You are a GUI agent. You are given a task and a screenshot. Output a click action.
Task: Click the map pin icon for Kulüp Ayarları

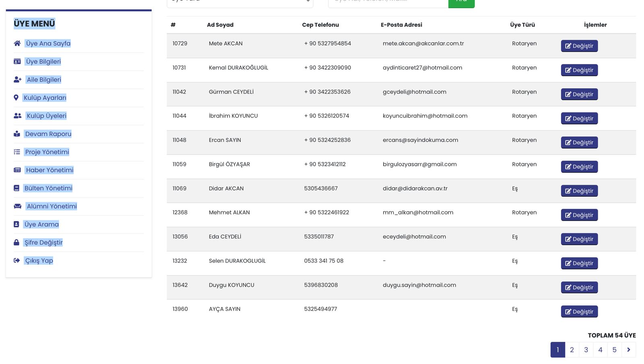pos(16,98)
